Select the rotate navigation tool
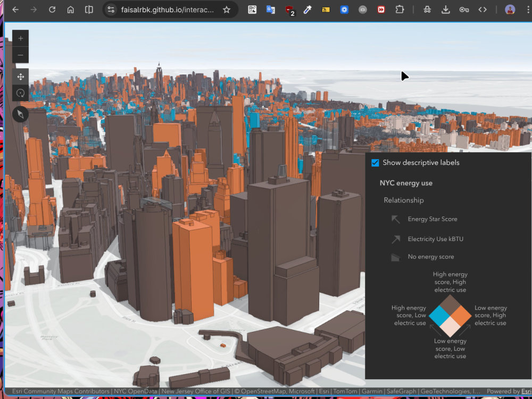 (x=20, y=93)
